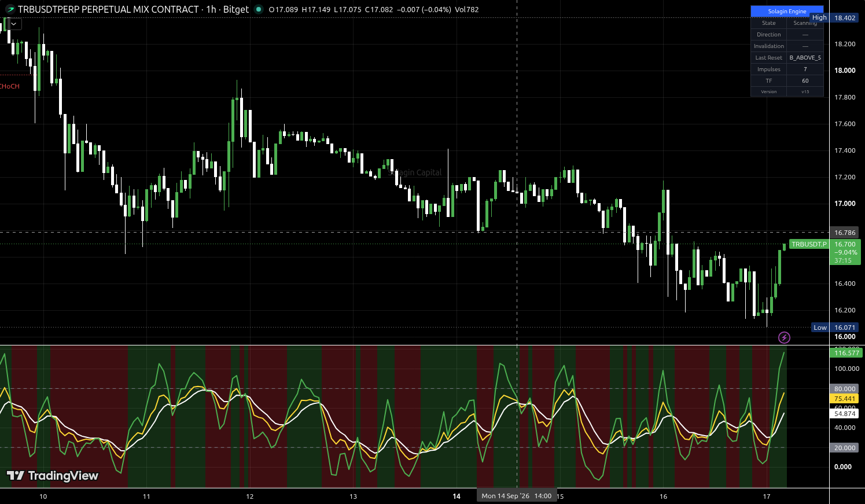Click the 17.000 price scale label
Screen dimensions: 865x504
click(845, 204)
